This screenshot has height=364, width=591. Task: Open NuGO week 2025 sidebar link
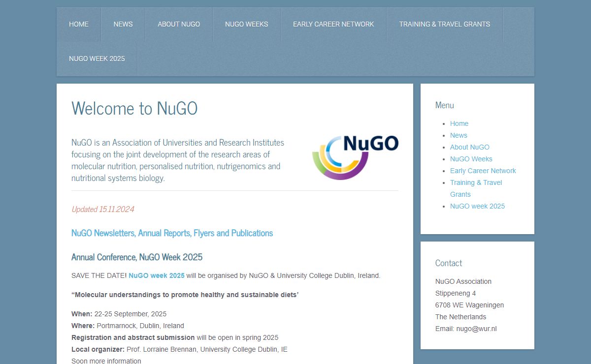pos(477,206)
